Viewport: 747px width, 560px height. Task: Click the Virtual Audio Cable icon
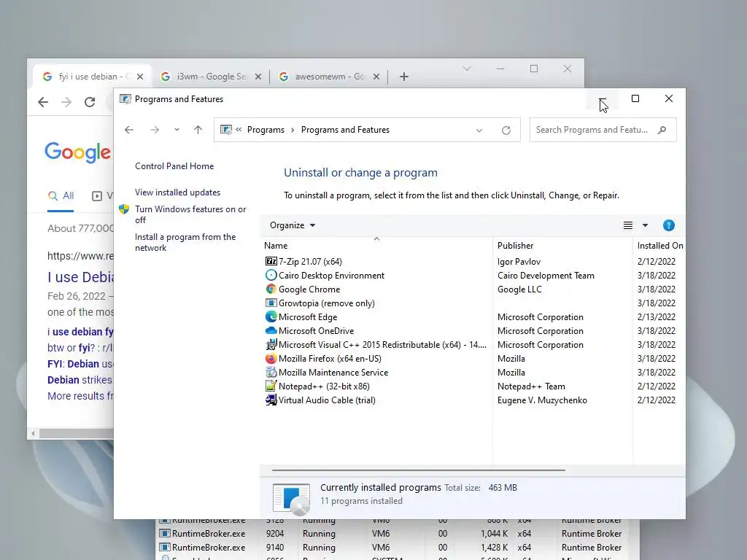point(271,400)
